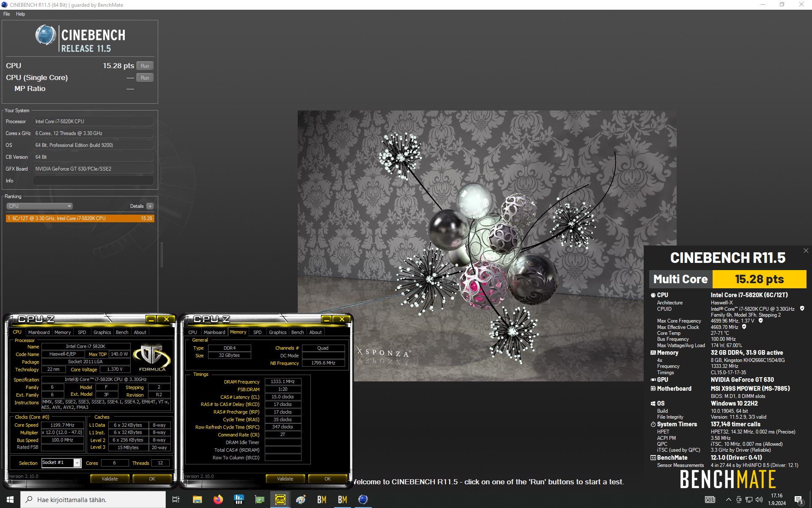Click shield badge beside Max Core Frequency
This screenshot has height=508, width=812.
point(760,320)
